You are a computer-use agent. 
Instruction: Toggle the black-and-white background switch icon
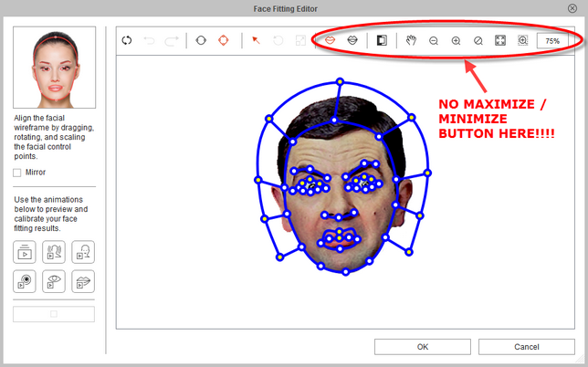382,40
